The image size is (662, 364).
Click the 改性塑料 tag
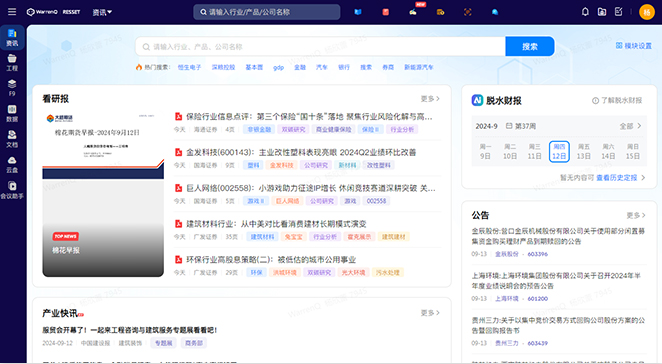click(x=378, y=166)
